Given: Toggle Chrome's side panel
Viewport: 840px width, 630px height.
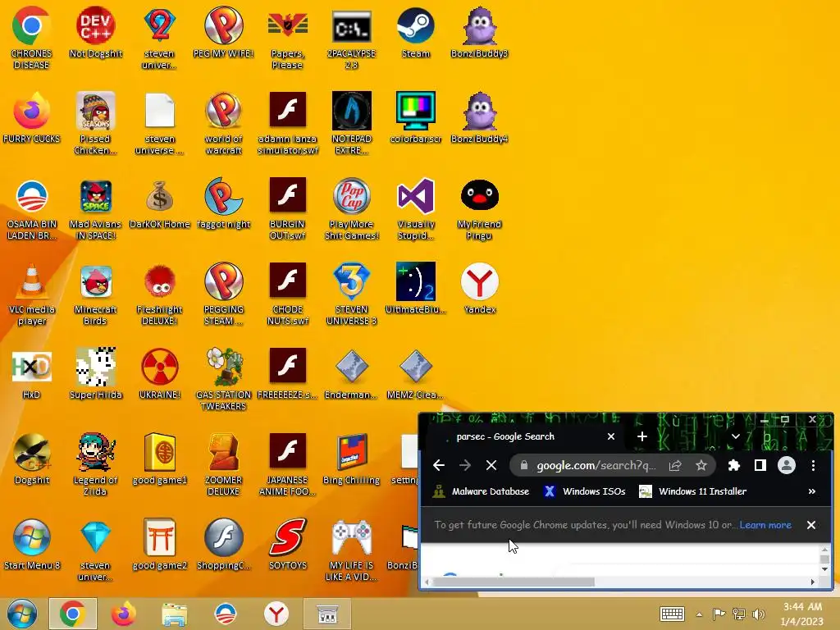Looking at the screenshot, I should coord(760,466).
